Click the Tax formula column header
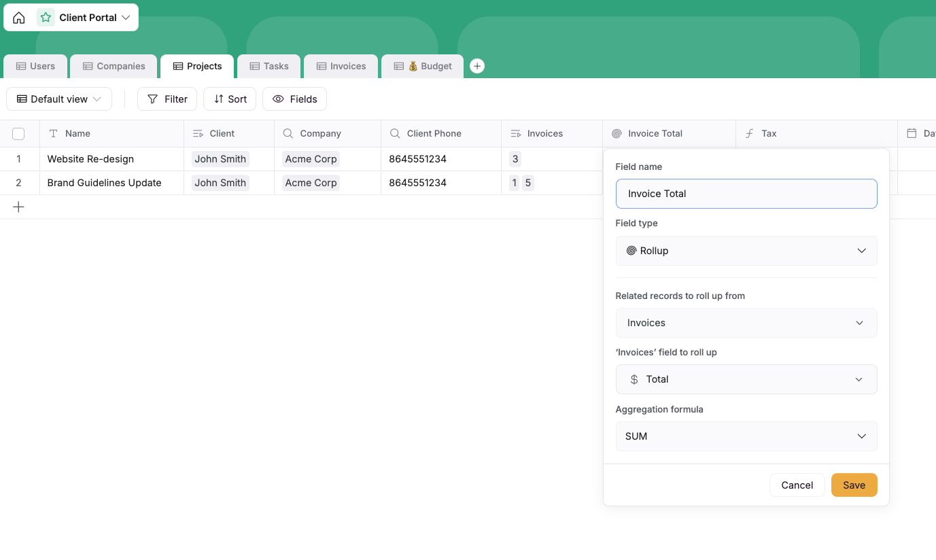Viewport: 936px width, 560px height. point(816,134)
